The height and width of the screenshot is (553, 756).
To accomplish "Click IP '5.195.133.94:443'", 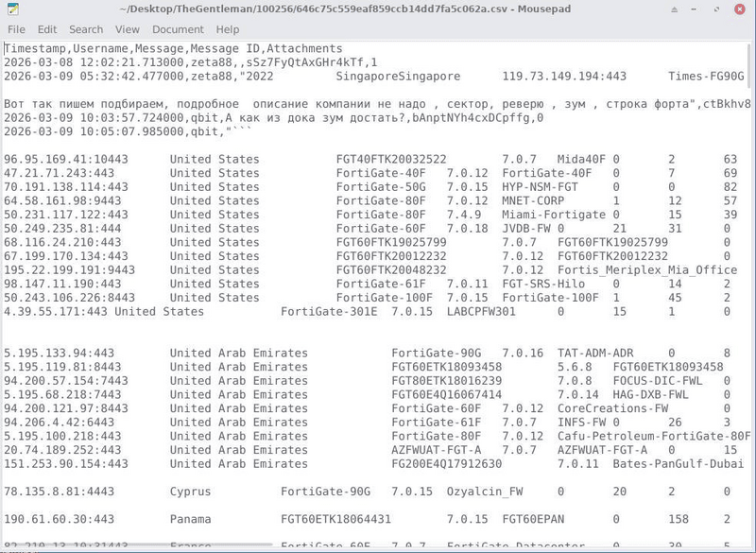I will tap(60, 354).
